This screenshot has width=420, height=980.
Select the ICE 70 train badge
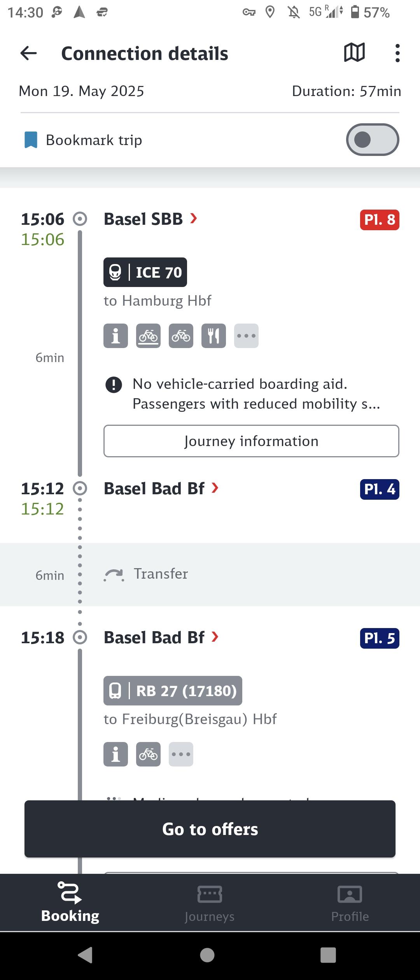pyautogui.click(x=145, y=272)
